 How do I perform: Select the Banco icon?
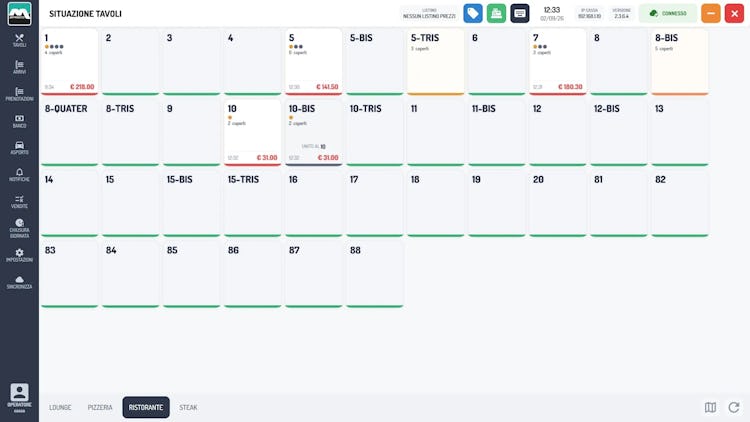pyautogui.click(x=19, y=121)
